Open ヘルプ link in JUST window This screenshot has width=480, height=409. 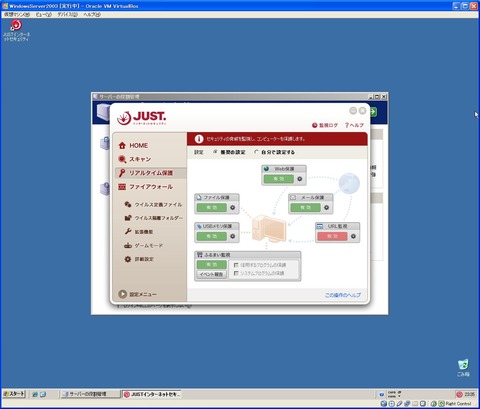[x=354, y=125]
